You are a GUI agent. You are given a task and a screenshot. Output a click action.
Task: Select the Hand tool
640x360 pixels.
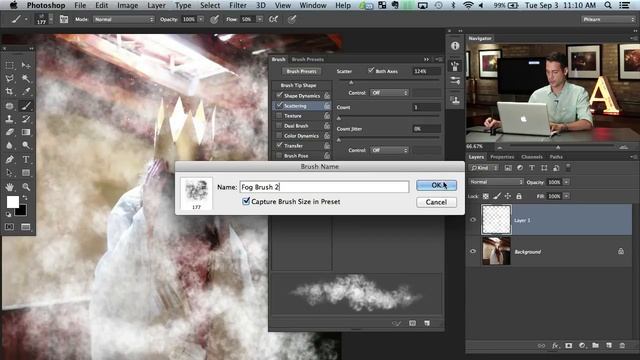click(10, 187)
